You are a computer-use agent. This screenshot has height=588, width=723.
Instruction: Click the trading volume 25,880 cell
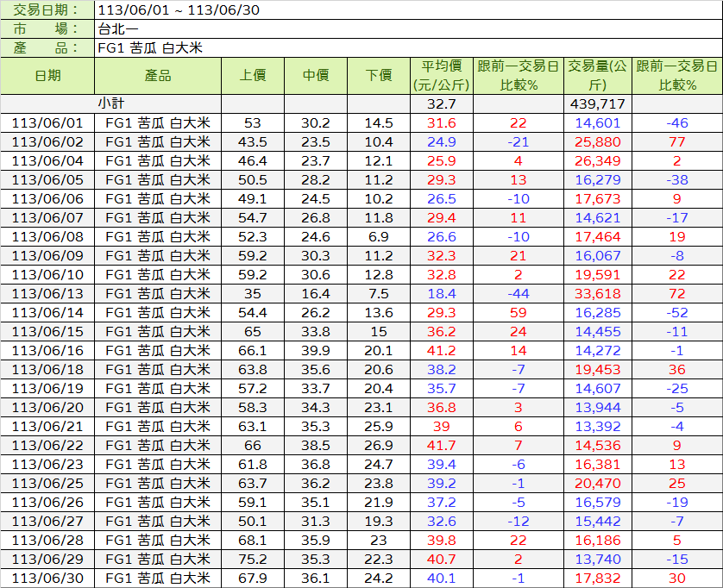click(597, 141)
